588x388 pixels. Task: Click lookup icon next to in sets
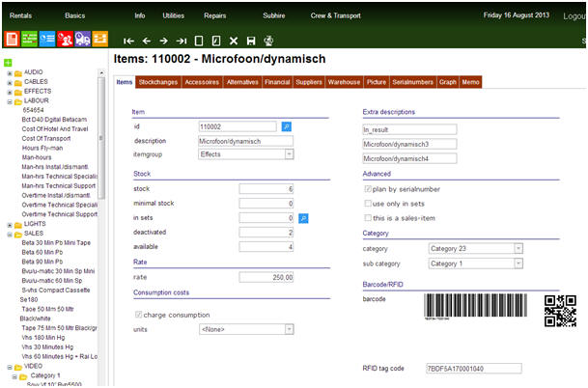pyautogui.click(x=303, y=218)
